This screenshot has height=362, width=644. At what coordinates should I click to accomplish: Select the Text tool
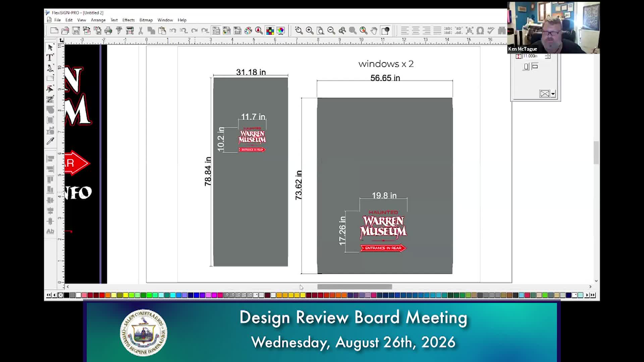(50, 58)
